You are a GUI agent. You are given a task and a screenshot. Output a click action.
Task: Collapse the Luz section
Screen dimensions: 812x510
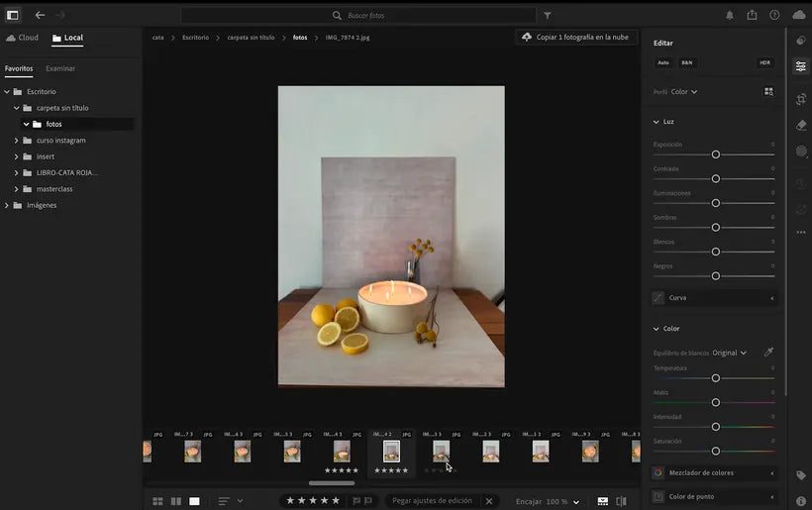point(657,122)
